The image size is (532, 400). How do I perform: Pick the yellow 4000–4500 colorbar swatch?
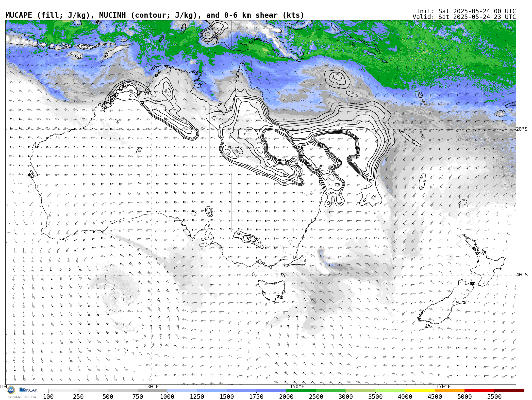click(420, 391)
